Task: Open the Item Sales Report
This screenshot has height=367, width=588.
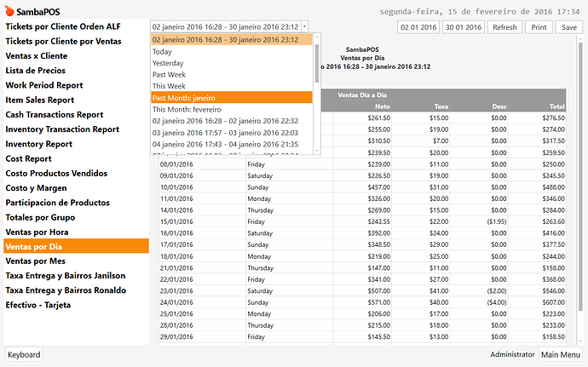Action: coord(76,100)
